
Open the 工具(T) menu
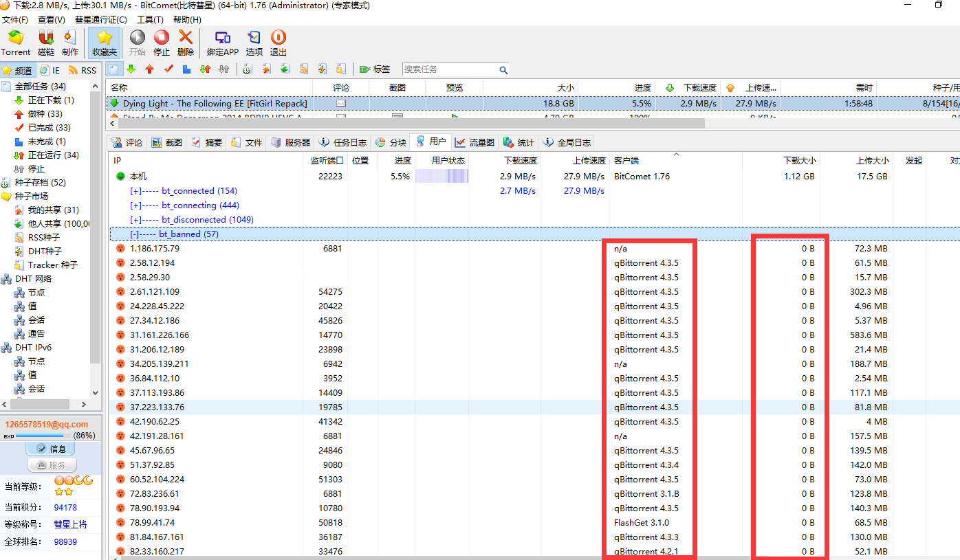(150, 20)
